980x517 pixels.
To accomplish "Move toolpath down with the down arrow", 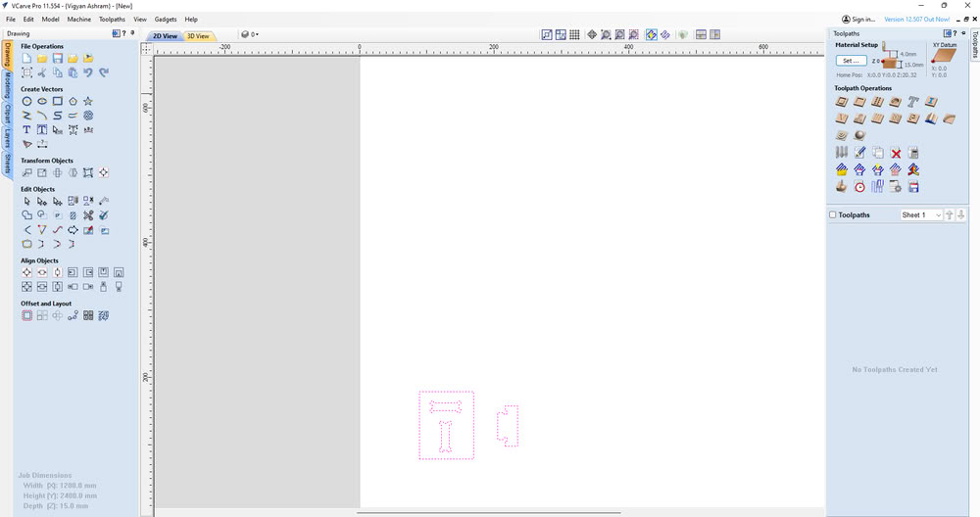I will click(x=961, y=214).
